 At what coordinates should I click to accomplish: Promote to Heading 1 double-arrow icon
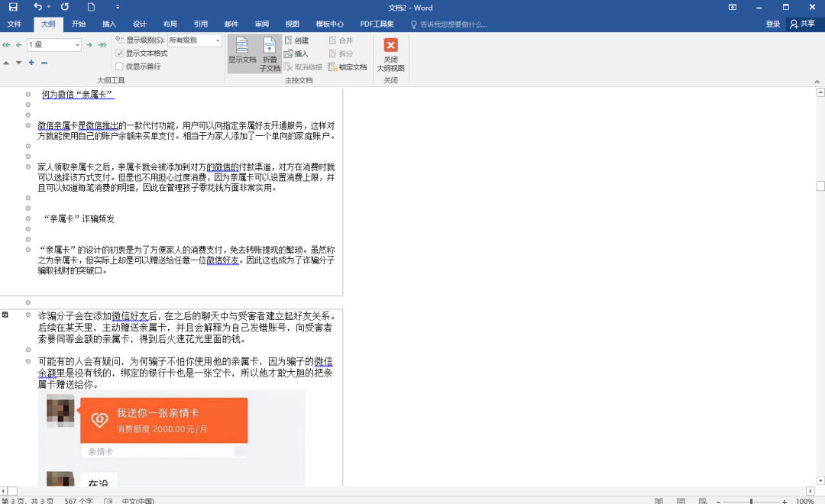tap(6, 45)
